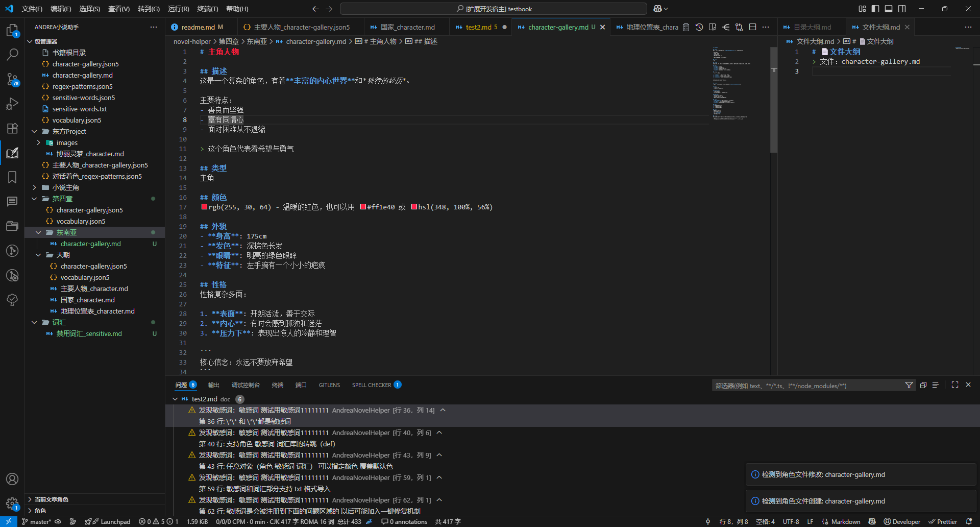The image size is (980, 527).
Task: Expand the 小说主角 folder
Action: tap(34, 187)
